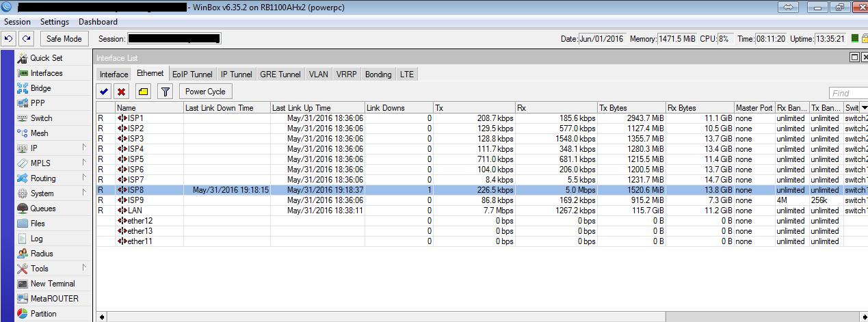
Task: Switch to the VLAN tab
Action: coord(318,75)
